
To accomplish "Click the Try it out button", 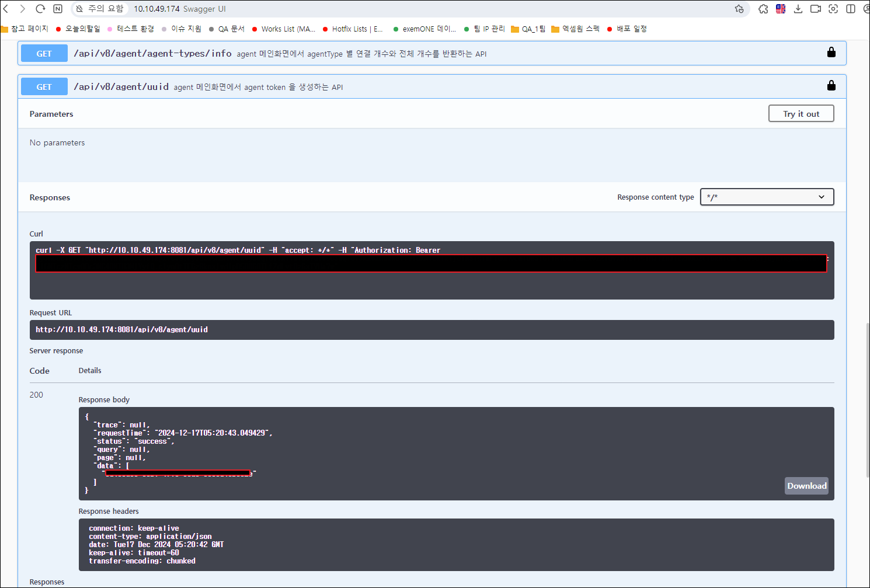I will coord(801,114).
